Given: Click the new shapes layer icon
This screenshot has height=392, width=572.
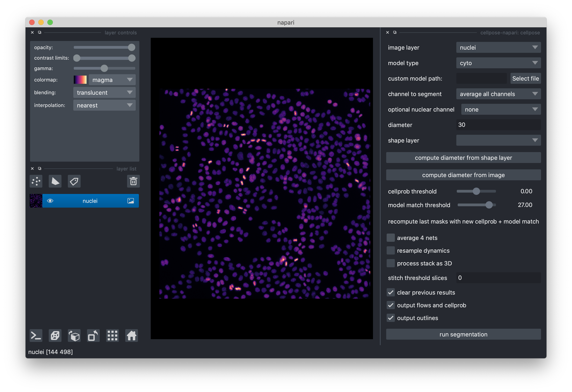Looking at the screenshot, I should coord(55,181).
